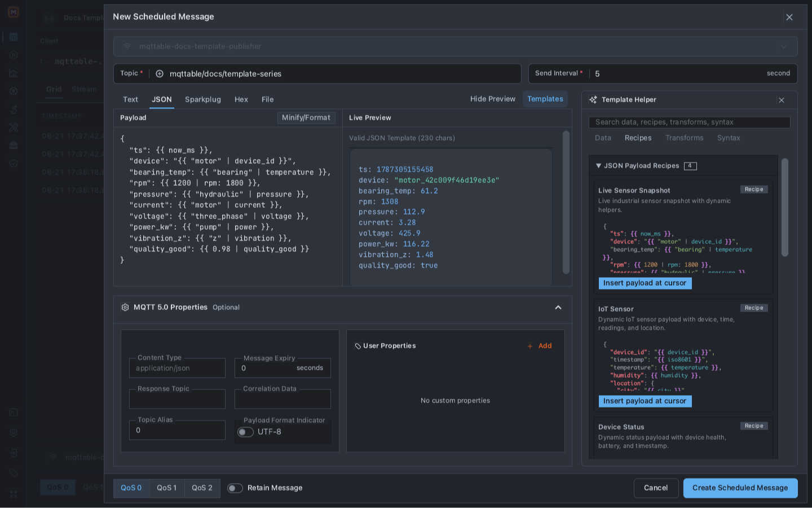Switch to the Hex payload tab
Image resolution: width=812 pixels, height=508 pixels.
241,100
